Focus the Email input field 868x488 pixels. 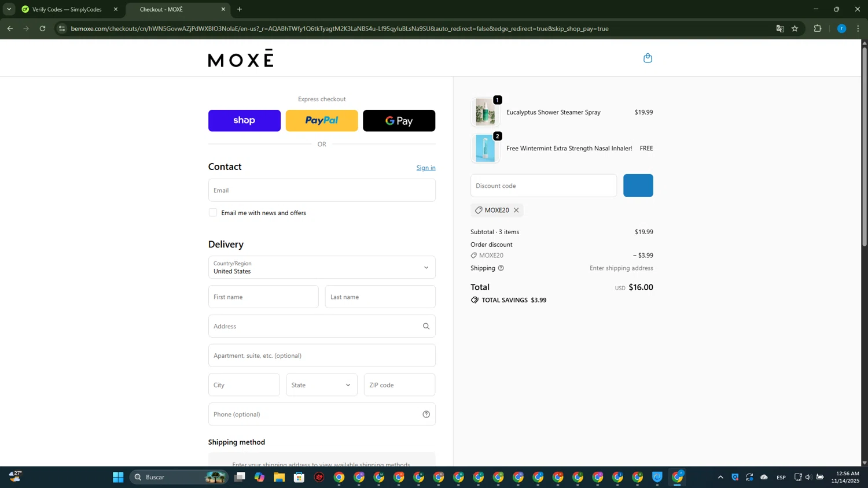coord(322,190)
